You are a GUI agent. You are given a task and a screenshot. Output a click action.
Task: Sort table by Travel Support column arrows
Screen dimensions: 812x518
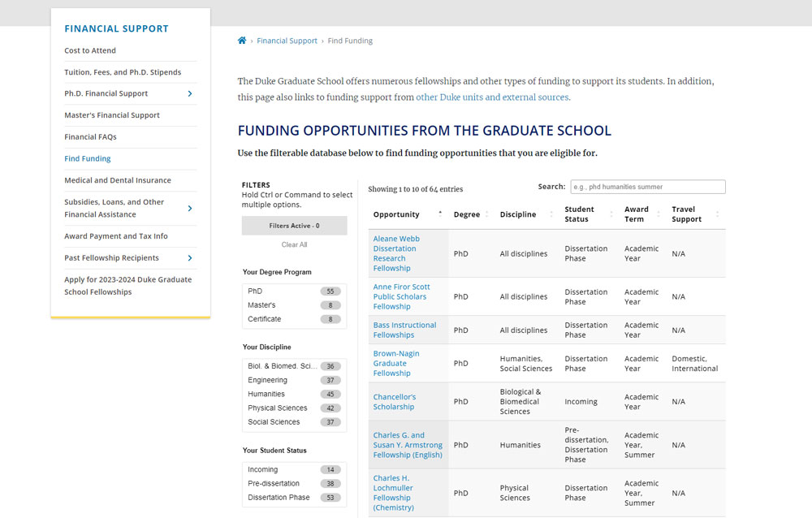coord(717,214)
